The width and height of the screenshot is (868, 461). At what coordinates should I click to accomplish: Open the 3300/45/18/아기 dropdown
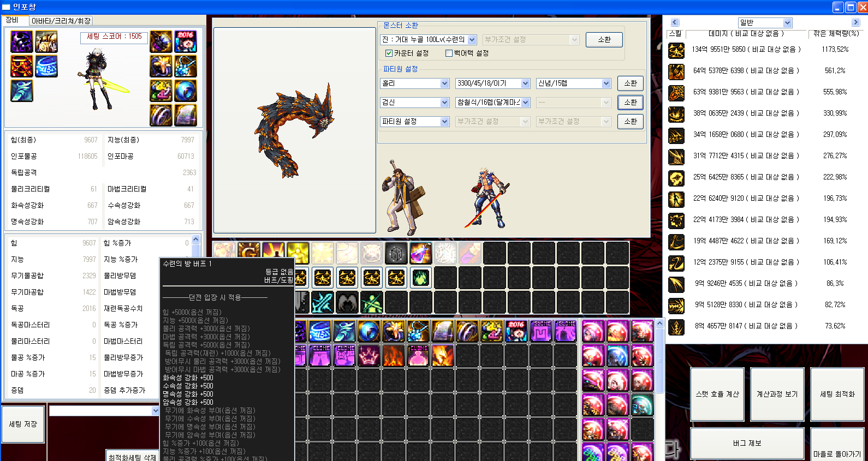493,83
